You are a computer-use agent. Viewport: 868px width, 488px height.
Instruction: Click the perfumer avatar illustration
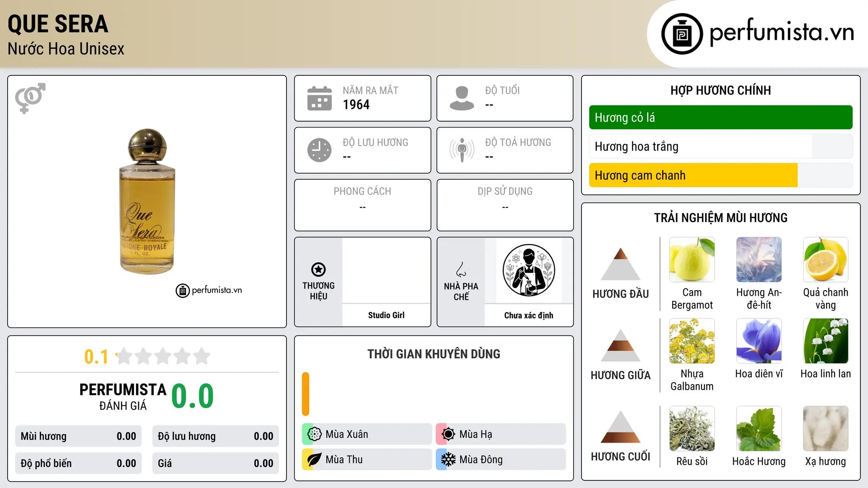(x=529, y=270)
